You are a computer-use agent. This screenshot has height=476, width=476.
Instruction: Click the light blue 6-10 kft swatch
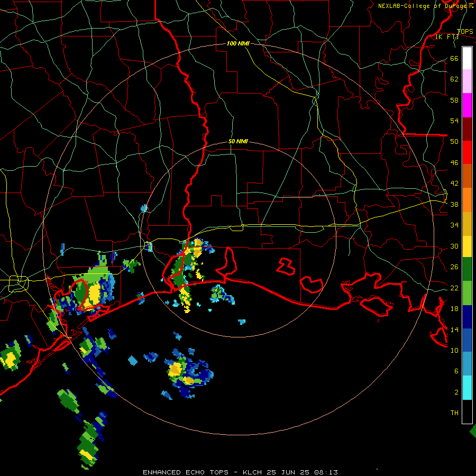467,364
